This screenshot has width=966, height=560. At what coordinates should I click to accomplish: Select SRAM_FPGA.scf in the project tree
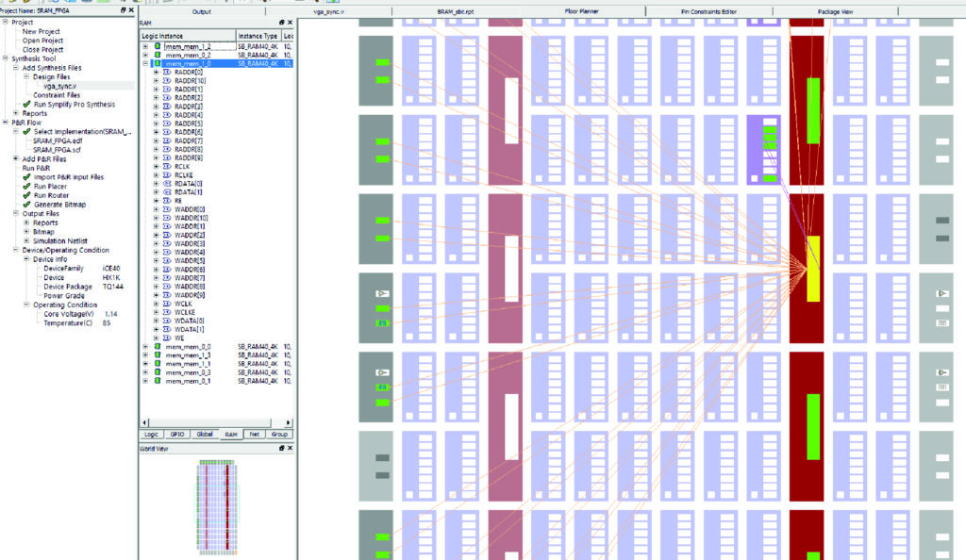click(57, 150)
